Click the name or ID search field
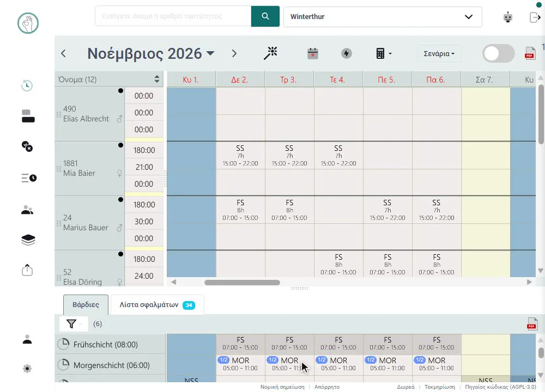The image size is (545, 392). pyautogui.click(x=173, y=16)
